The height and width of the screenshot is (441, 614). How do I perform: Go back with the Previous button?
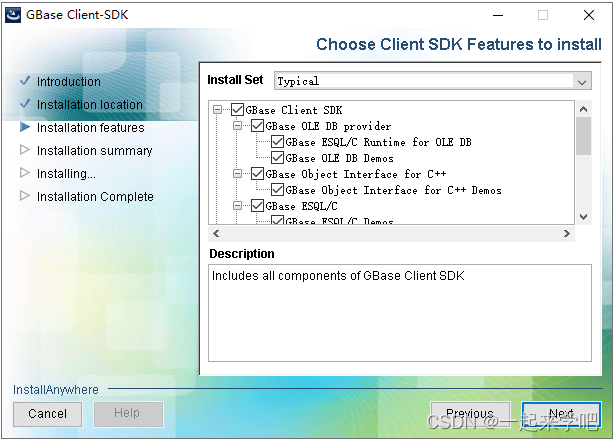470,414
